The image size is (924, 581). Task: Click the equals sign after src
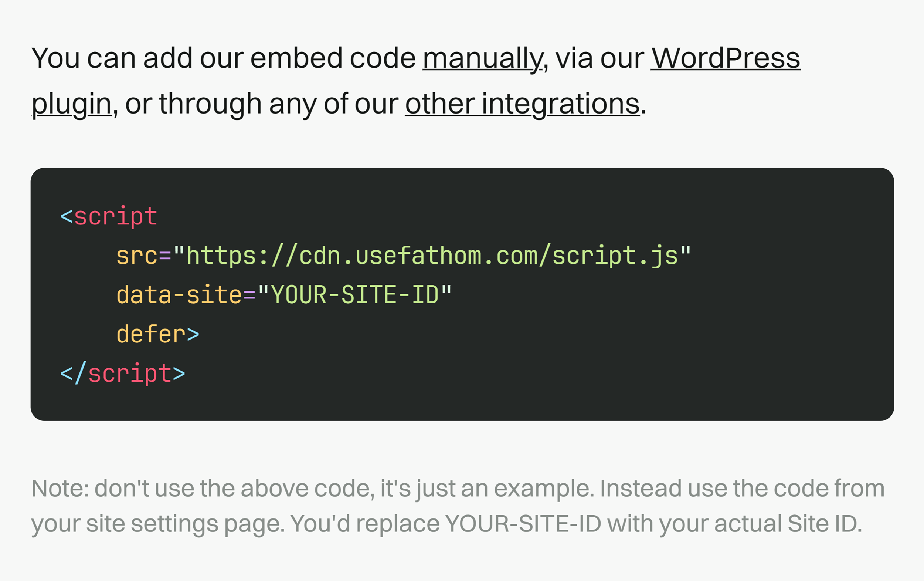pos(164,256)
